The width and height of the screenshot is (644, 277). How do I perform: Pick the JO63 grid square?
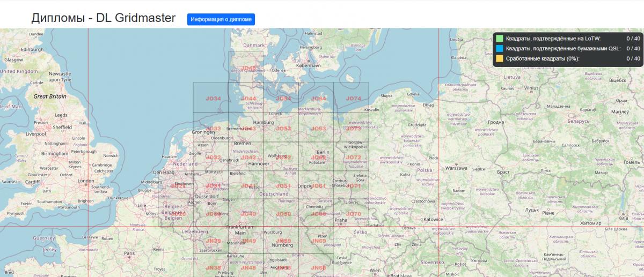click(x=318, y=129)
